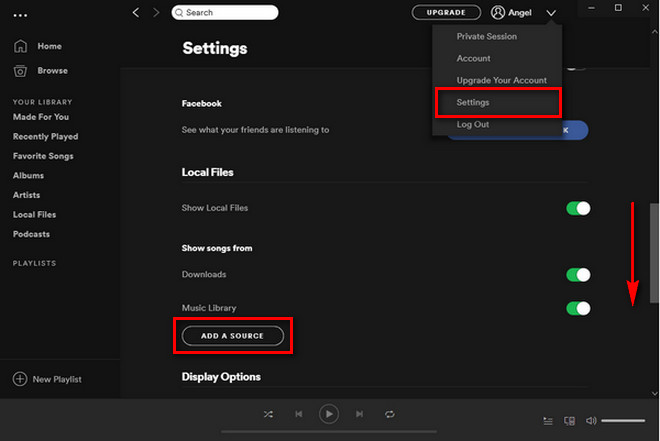660x441 pixels.
Task: Go back with the left arrow
Action: click(x=136, y=13)
